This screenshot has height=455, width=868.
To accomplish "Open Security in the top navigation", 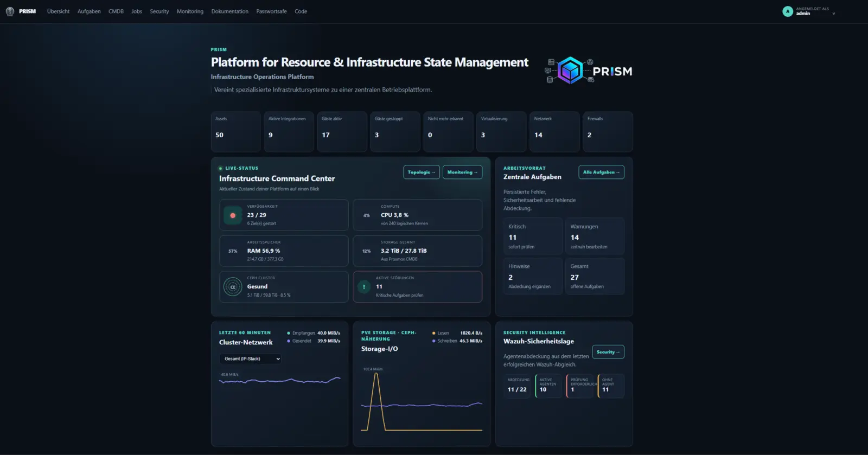I will (x=159, y=11).
